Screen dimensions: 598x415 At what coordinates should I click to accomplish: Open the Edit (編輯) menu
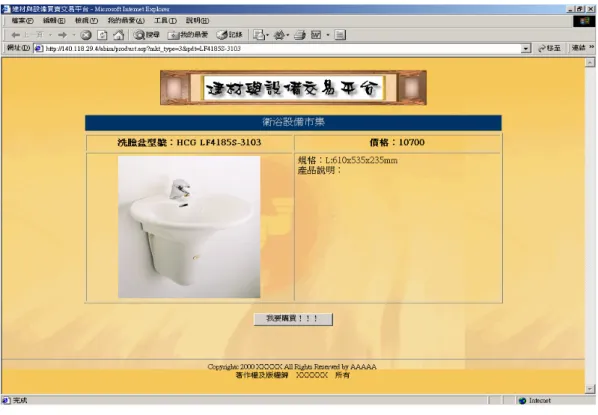[54, 21]
